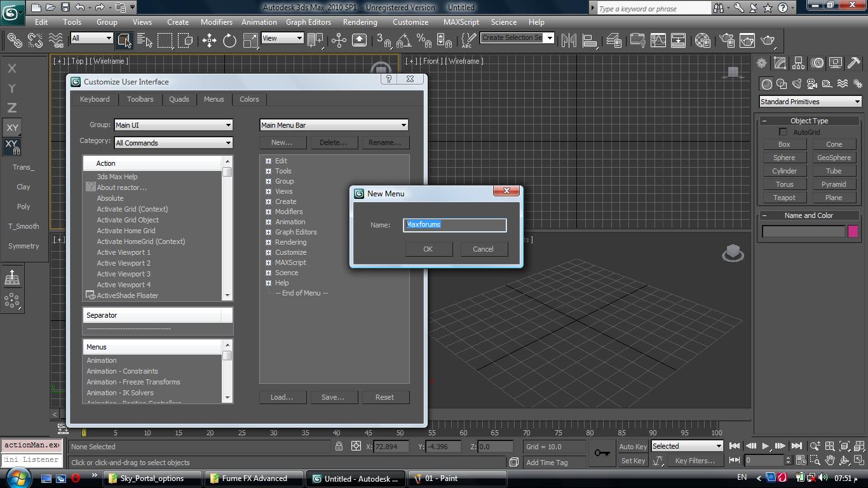Cancel the New Menu dialog
Image resolution: width=868 pixels, height=488 pixels.
(483, 249)
